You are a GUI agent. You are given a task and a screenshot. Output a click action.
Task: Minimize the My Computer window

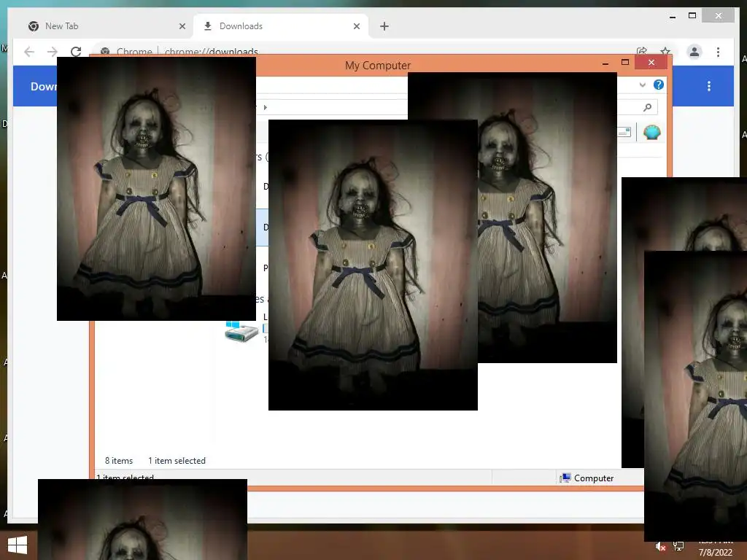605,63
